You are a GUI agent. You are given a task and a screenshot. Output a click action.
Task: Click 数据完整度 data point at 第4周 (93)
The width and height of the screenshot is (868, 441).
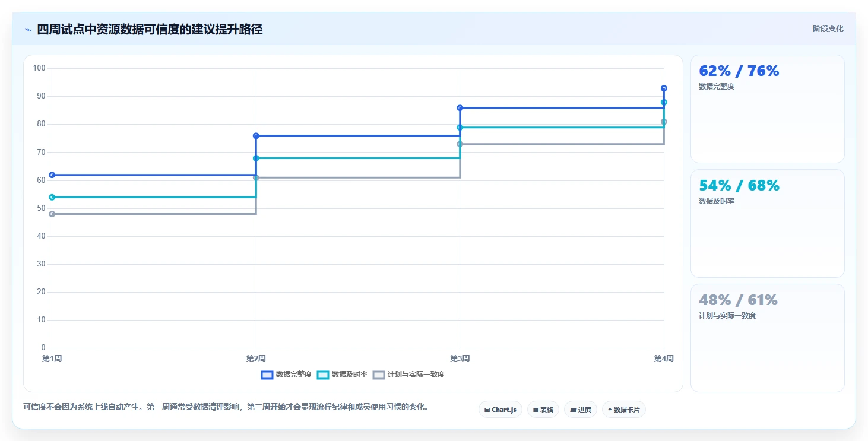[x=664, y=88]
